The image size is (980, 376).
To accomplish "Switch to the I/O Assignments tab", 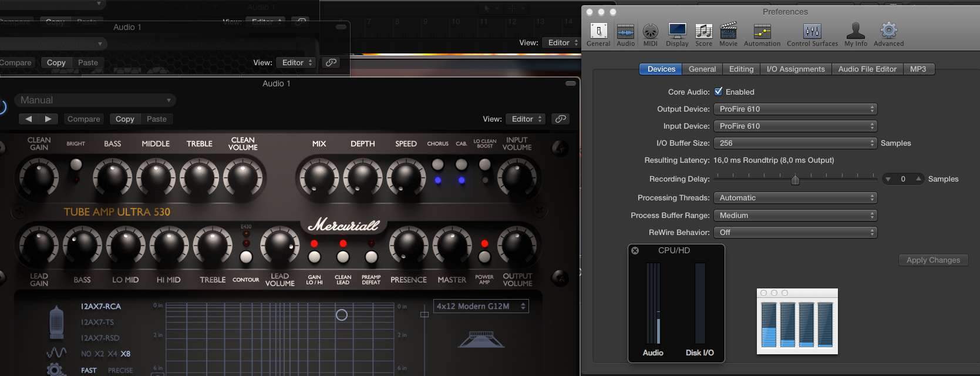I will pos(795,69).
